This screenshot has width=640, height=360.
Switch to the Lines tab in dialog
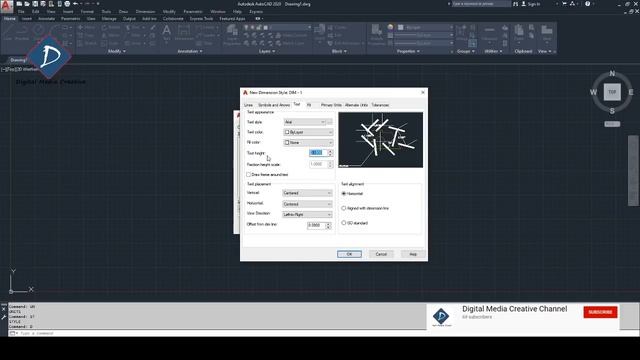click(x=249, y=105)
